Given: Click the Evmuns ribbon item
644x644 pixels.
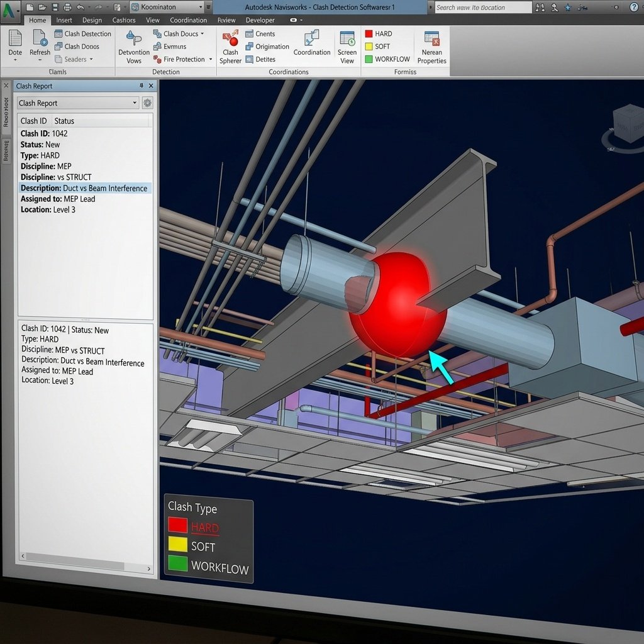Looking at the screenshot, I should [x=170, y=47].
